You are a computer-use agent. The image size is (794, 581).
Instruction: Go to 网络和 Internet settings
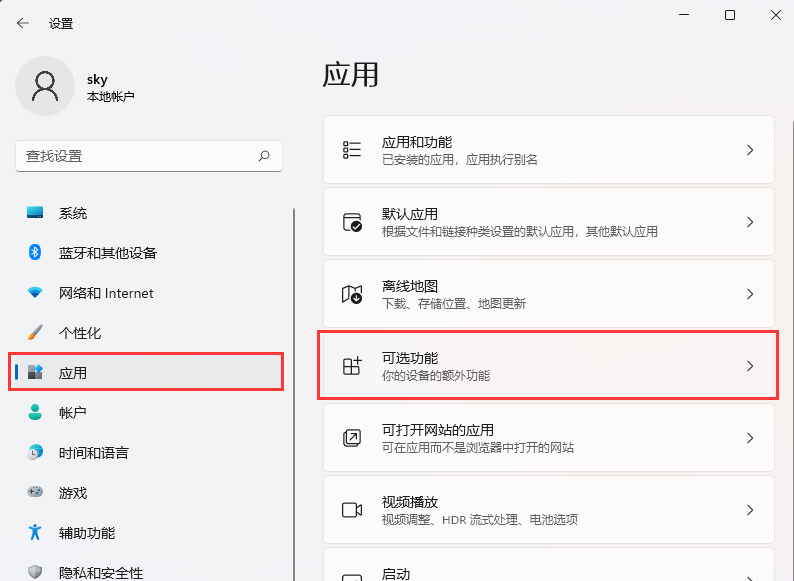(x=106, y=293)
